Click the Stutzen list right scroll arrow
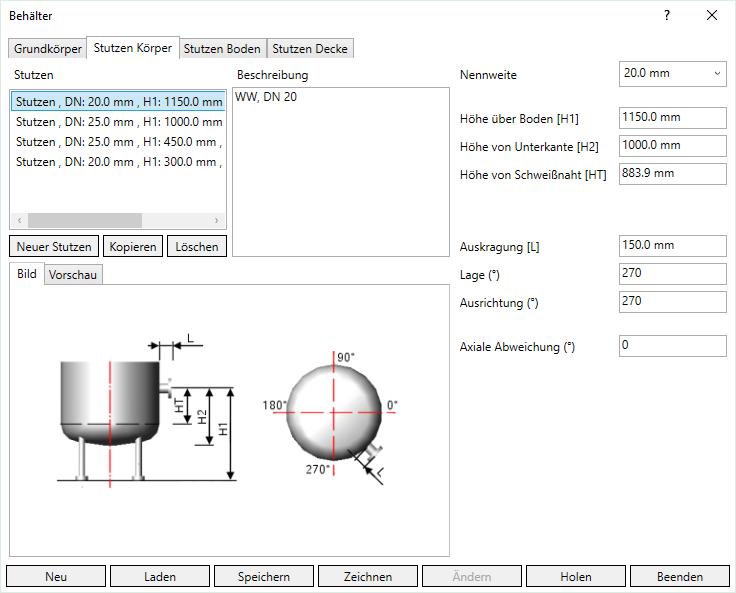This screenshot has height=593, width=736. (x=216, y=220)
